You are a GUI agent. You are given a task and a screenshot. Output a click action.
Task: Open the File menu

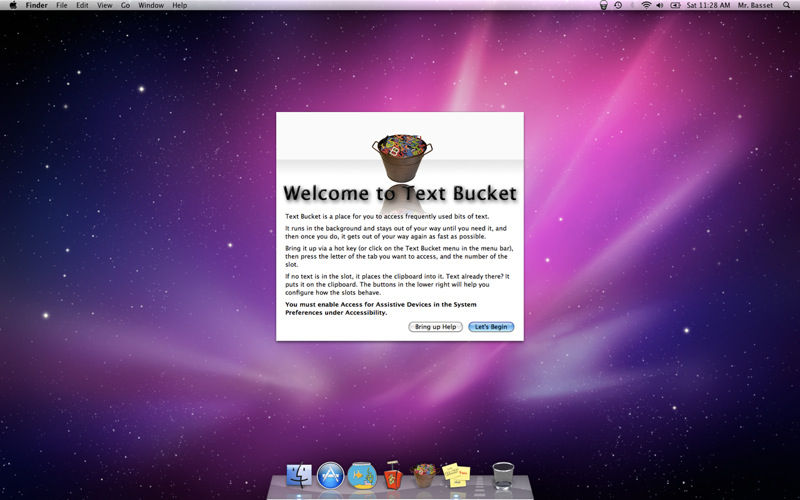click(x=62, y=5)
